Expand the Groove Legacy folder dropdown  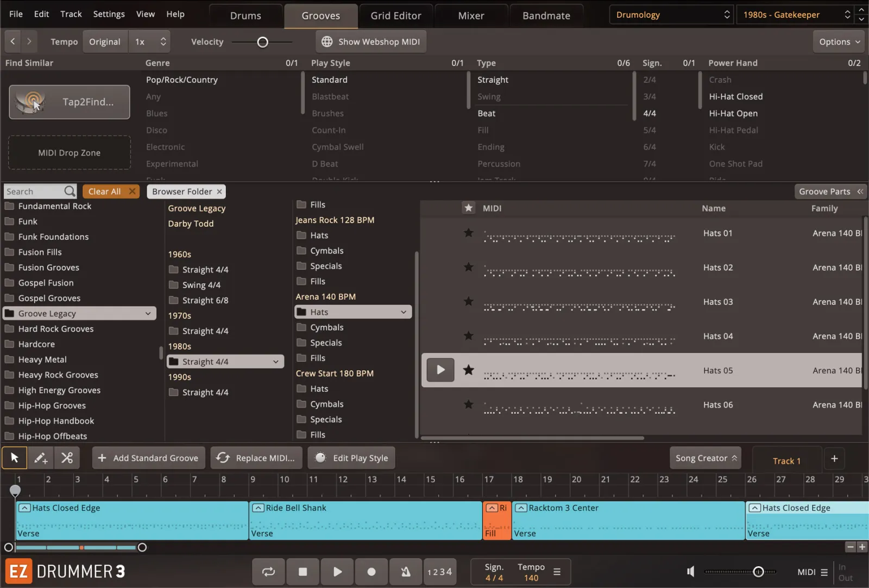point(148,313)
